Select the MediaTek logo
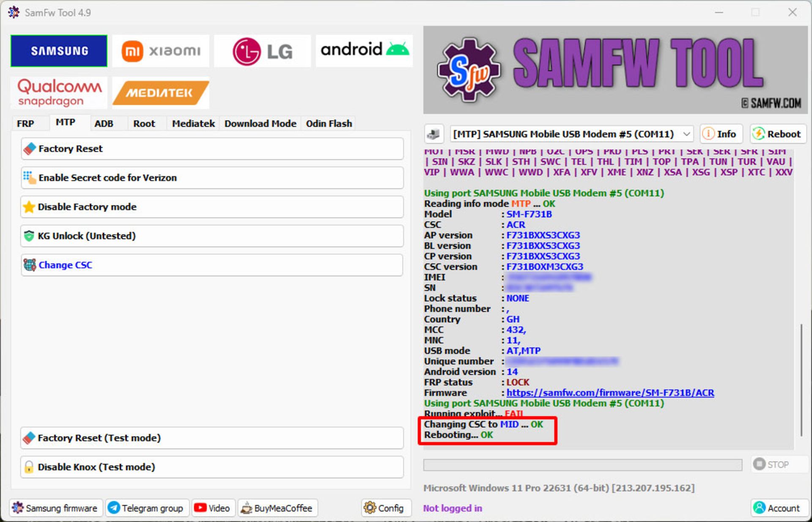This screenshot has width=812, height=522. 161,93
